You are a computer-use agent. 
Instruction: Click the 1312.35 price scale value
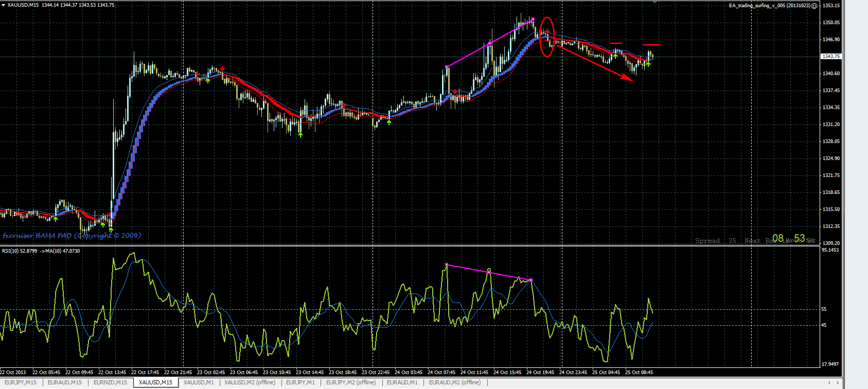coord(831,226)
